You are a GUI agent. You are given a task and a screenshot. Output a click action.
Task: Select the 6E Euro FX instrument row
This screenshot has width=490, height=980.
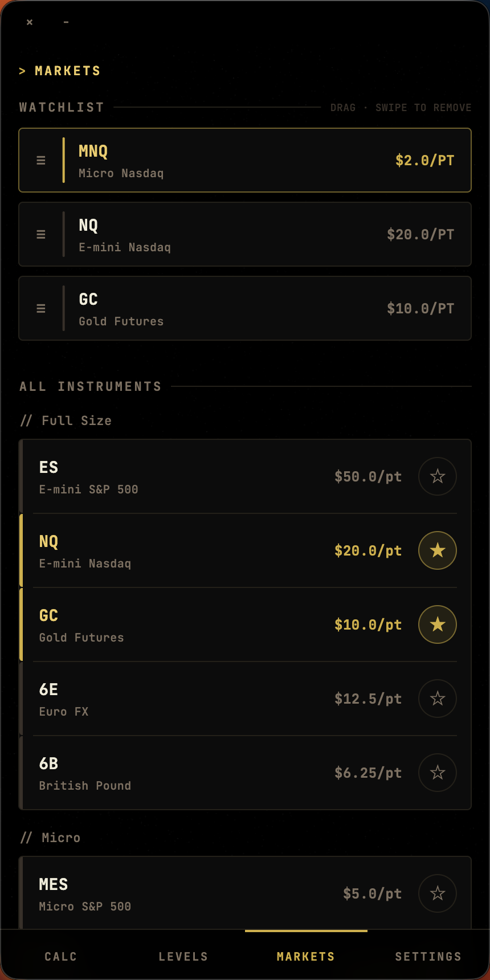tap(199, 699)
